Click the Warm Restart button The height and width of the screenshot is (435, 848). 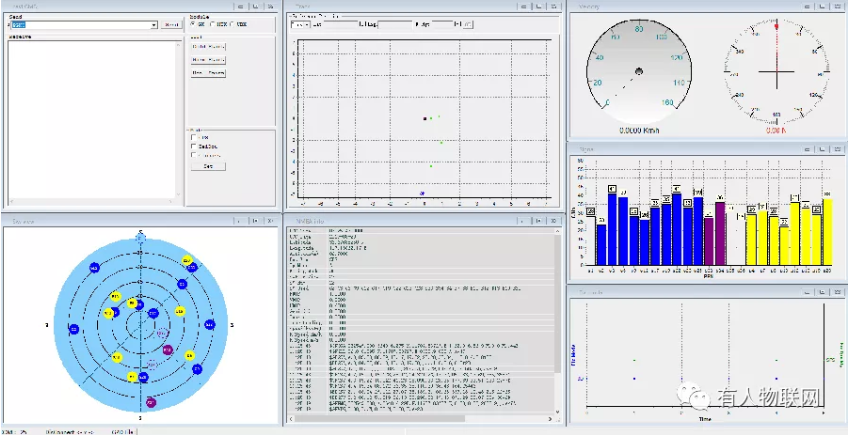[208, 60]
